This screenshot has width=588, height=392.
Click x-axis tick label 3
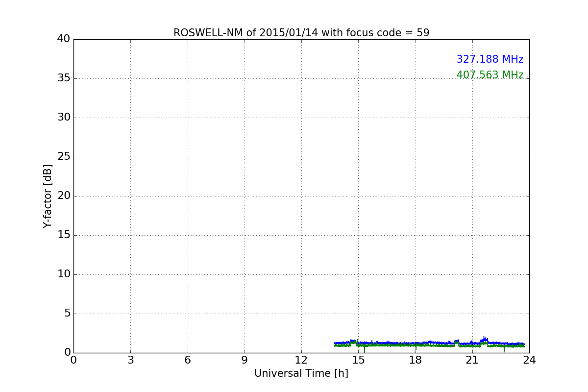coord(130,360)
